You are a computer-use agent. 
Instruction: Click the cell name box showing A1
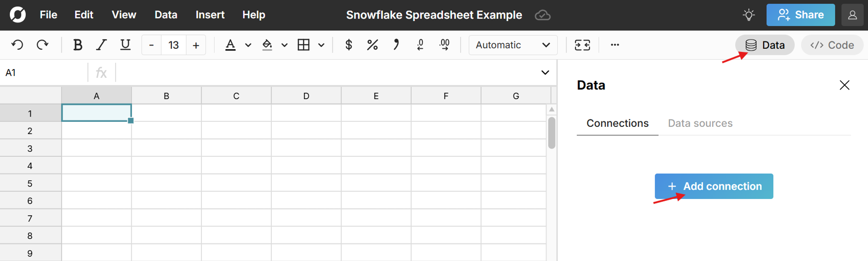(x=11, y=72)
